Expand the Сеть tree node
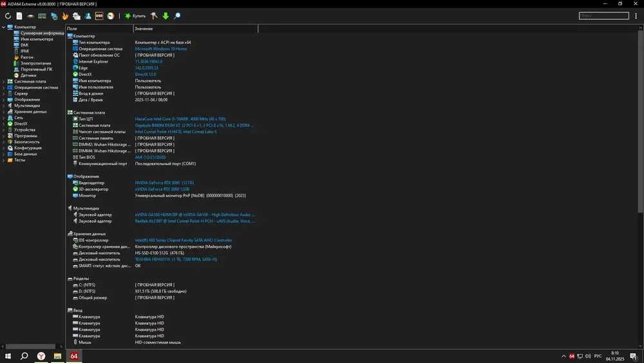The width and height of the screenshot is (644, 363). pyautogui.click(x=4, y=117)
